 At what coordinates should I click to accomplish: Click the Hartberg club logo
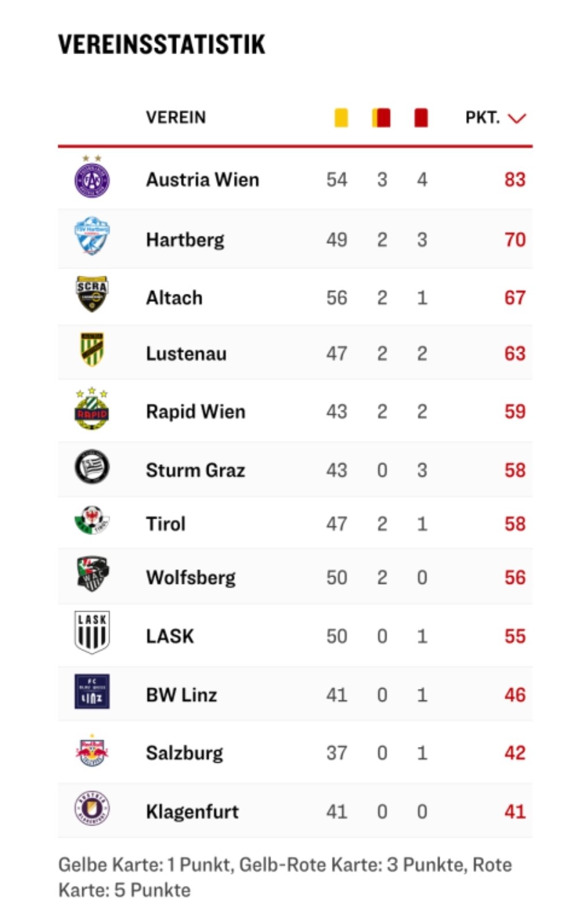[x=92, y=236]
